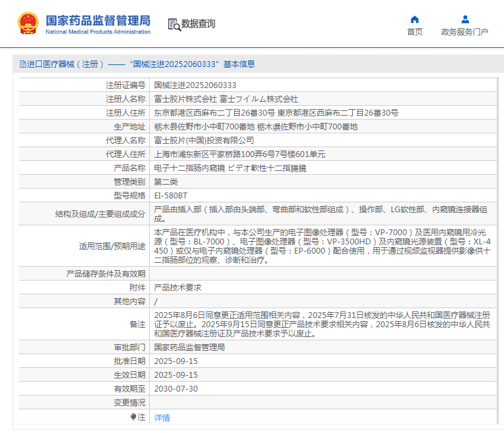Click the 代理人住所 label
The height and width of the screenshot is (433, 504).
(x=126, y=154)
